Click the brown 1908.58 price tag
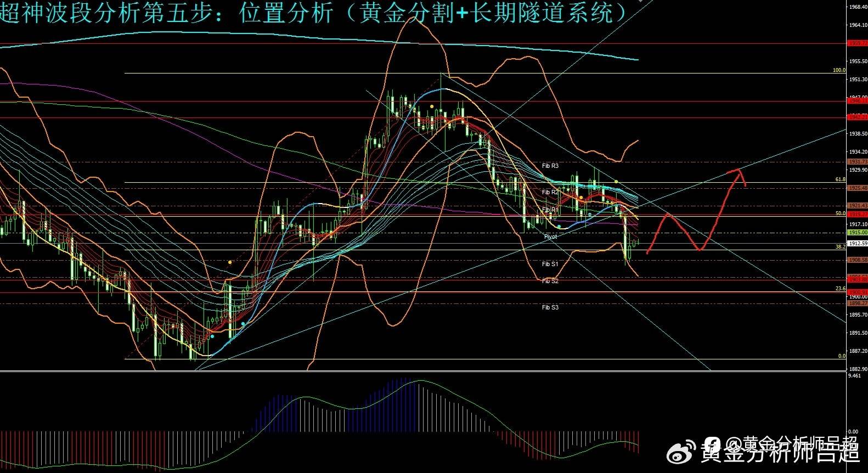The image size is (868, 473). 858,260
